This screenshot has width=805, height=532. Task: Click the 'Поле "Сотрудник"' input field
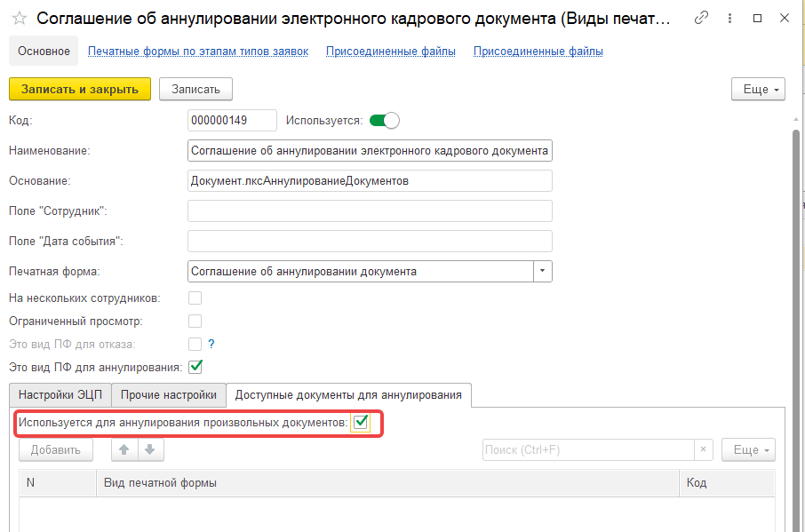click(370, 210)
